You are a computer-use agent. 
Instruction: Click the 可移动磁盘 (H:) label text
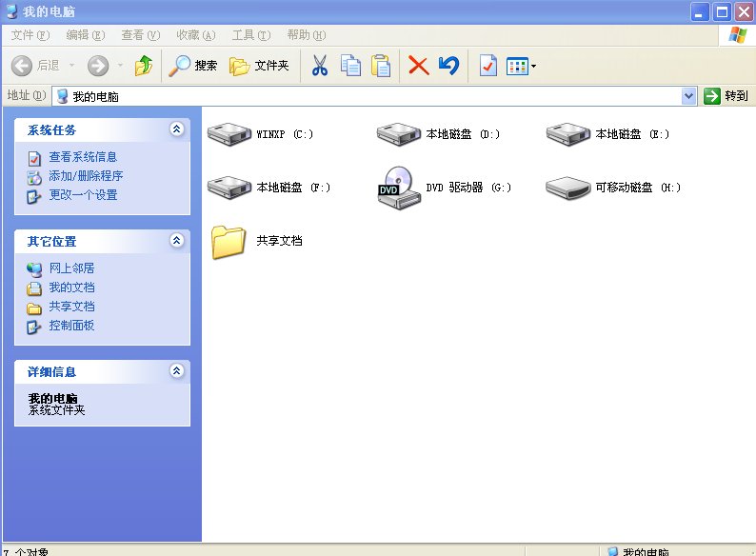coord(638,188)
